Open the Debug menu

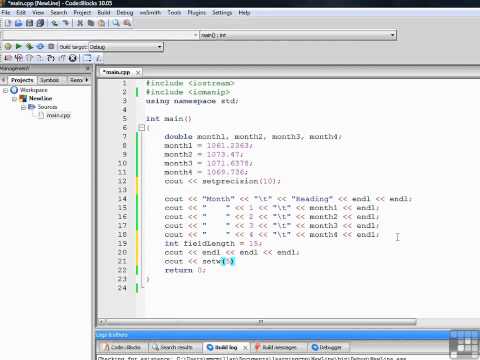click(x=125, y=13)
